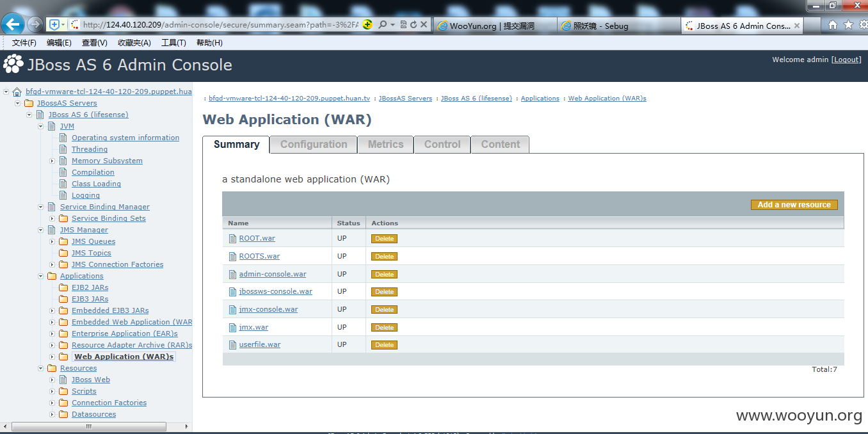Delete the jmx.war application
The height and width of the screenshot is (434, 868).
pos(384,328)
